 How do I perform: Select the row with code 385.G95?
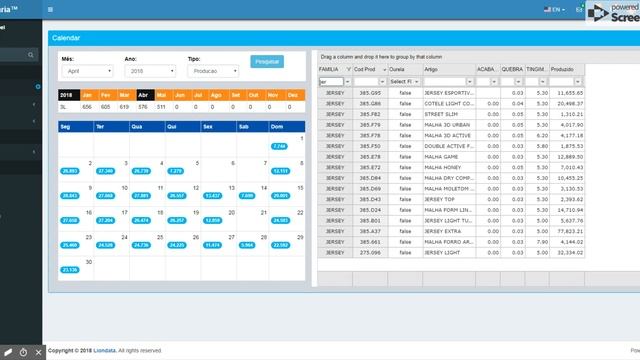pos(451,93)
